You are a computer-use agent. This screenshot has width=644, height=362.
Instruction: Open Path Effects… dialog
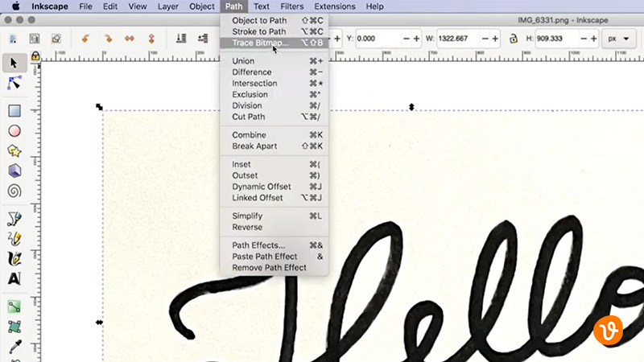click(x=274, y=245)
